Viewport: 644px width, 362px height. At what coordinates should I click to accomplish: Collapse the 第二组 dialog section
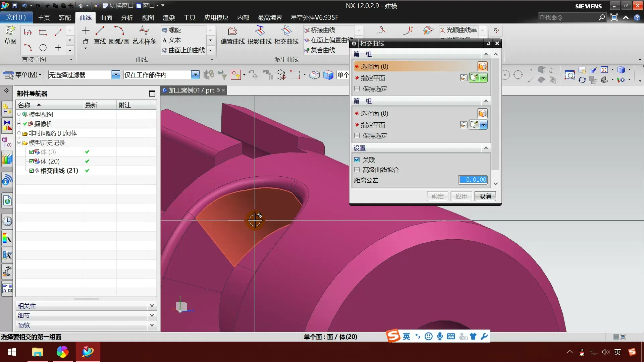click(486, 101)
